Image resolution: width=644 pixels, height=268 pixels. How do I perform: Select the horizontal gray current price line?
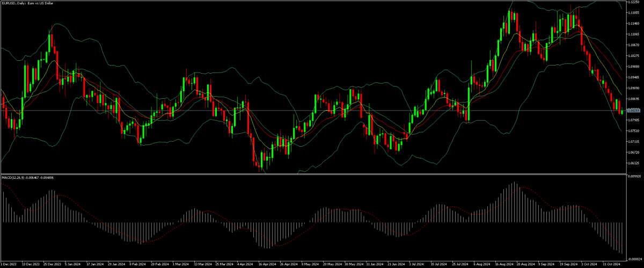coord(322,111)
